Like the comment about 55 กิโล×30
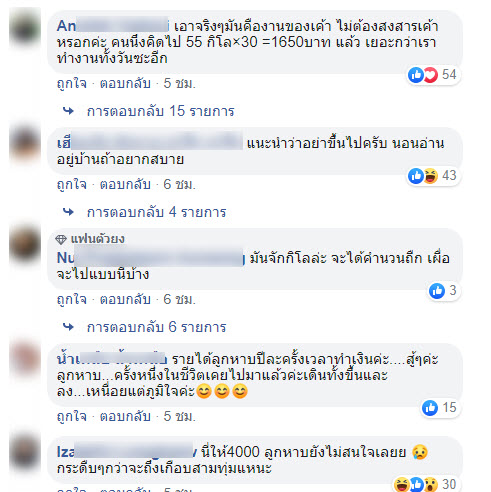The image size is (491, 492). [x=72, y=83]
